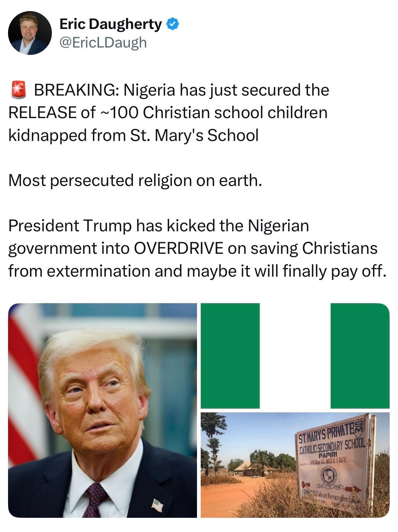
Task: Open the Eric Daugherty display name
Action: 110,24
